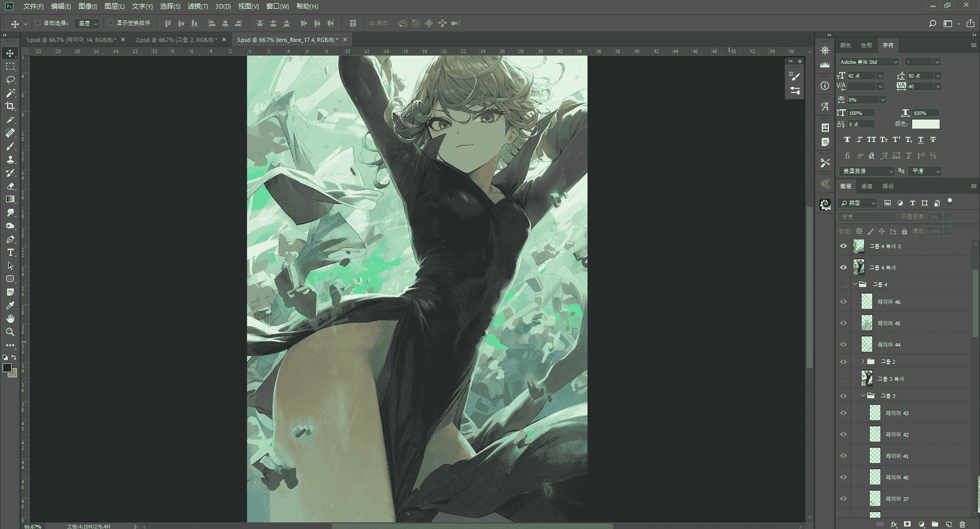This screenshot has height=529, width=980.
Task: Expand the 그룹 2 folder
Action: [x=863, y=362]
